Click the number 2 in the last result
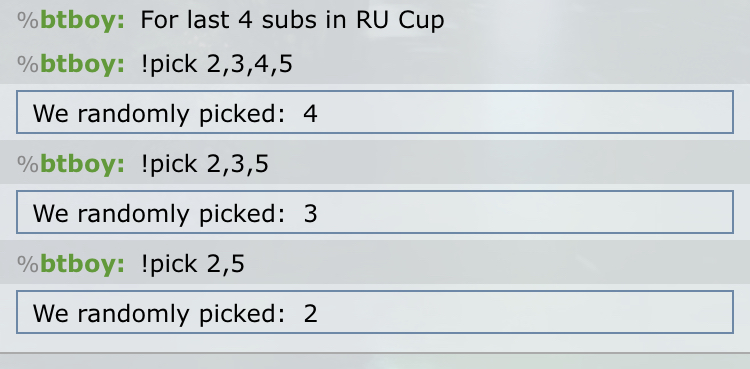Image resolution: width=750 pixels, height=369 pixels. click(x=310, y=314)
